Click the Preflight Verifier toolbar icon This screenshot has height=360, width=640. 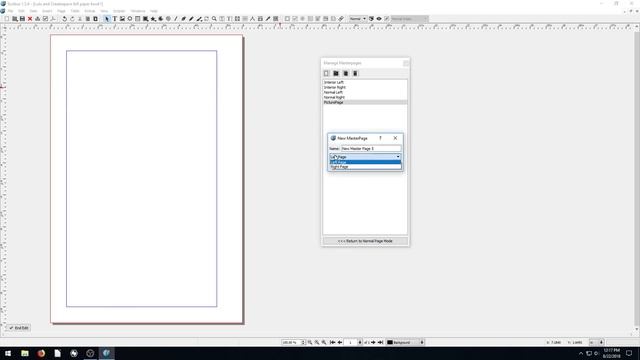coord(45,19)
